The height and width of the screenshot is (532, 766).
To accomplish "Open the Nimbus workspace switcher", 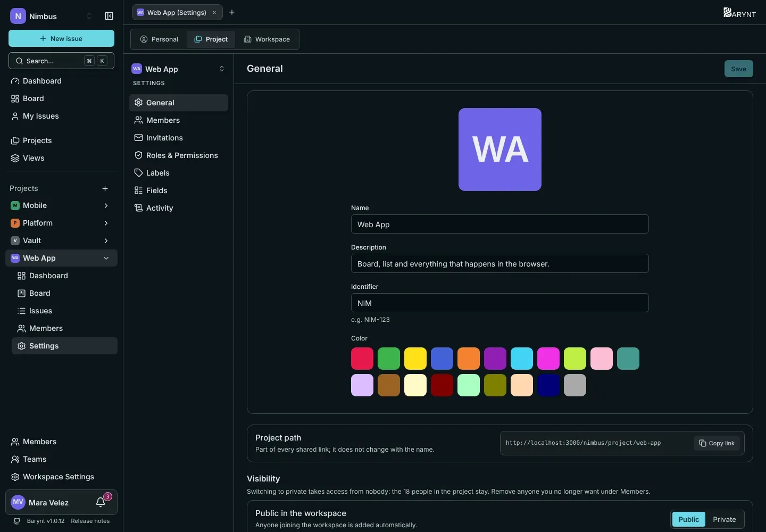I will tap(52, 16).
